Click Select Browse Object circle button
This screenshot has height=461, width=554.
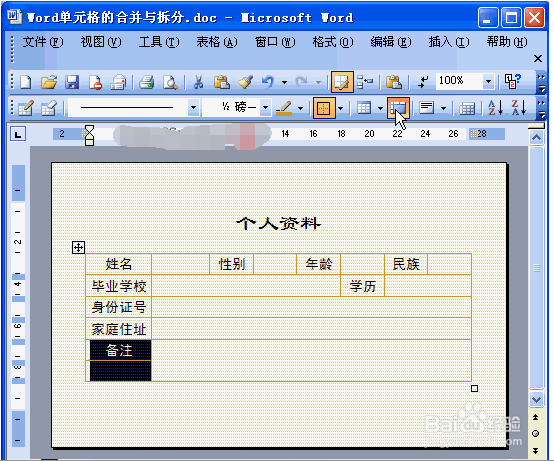point(536,433)
